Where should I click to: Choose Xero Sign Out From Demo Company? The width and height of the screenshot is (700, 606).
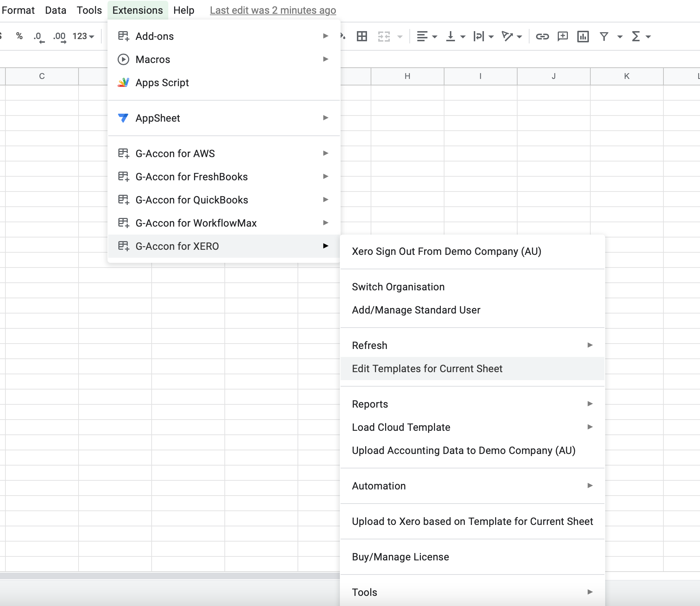point(472,251)
